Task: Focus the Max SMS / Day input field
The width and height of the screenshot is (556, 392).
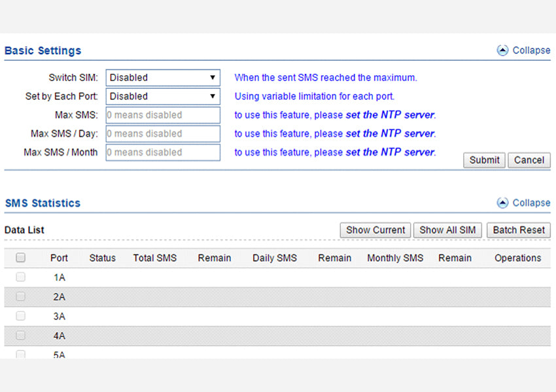Action: [x=163, y=134]
